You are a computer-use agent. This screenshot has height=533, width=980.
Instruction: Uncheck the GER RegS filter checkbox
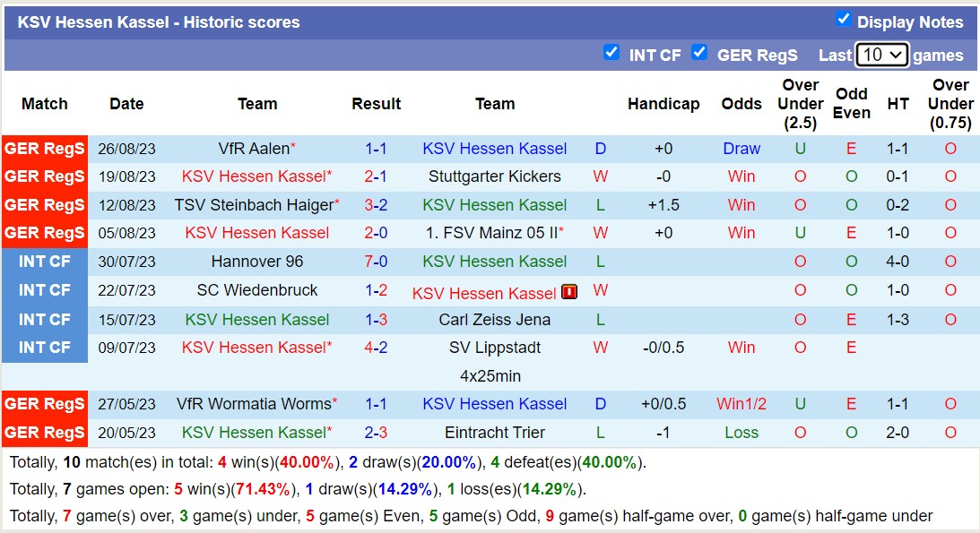point(699,53)
